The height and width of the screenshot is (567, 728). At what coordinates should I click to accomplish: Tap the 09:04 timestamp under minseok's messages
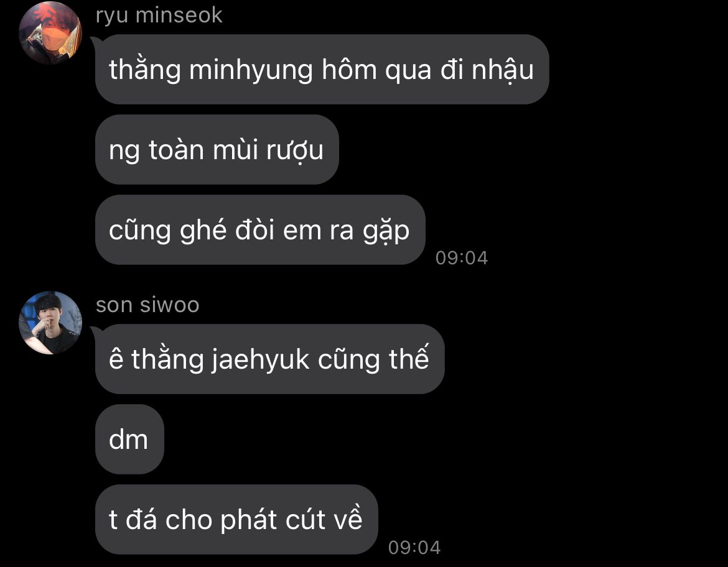pos(462,258)
